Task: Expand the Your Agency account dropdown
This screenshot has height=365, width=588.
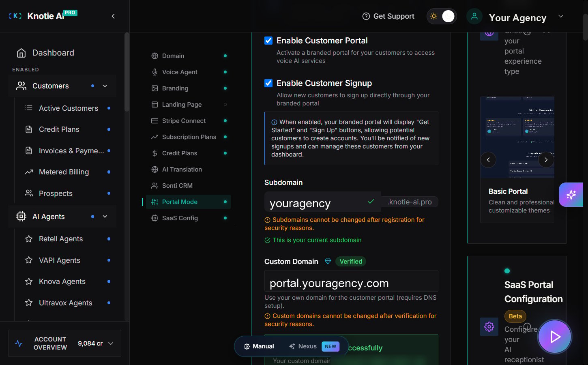Action: click(x=561, y=16)
